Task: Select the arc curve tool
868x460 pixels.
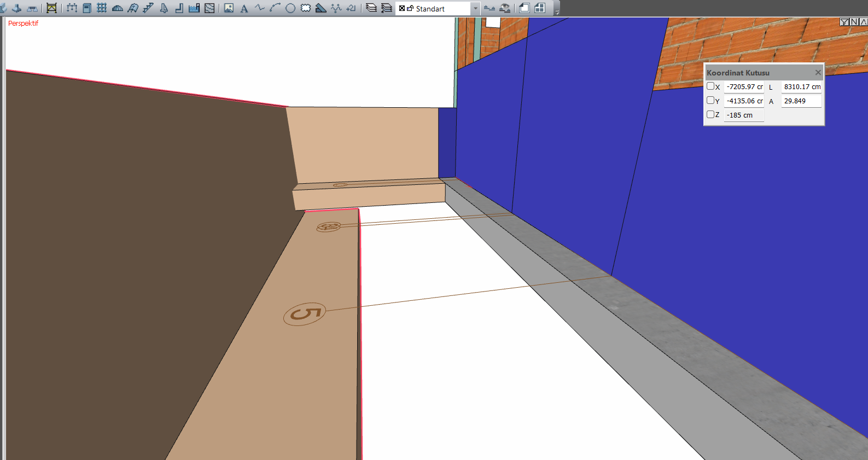Action: pyautogui.click(x=275, y=8)
